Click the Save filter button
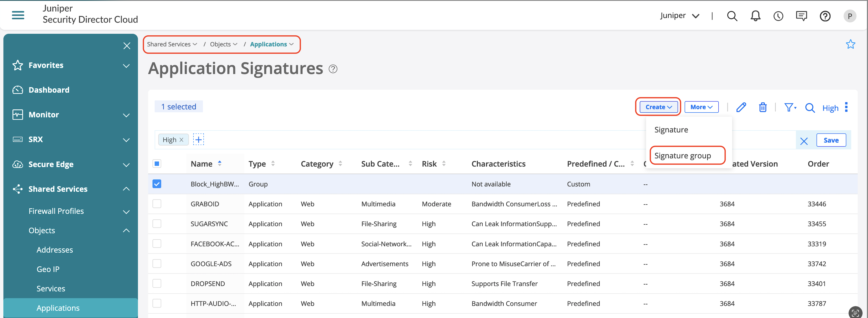The height and width of the screenshot is (318, 868). (x=831, y=140)
